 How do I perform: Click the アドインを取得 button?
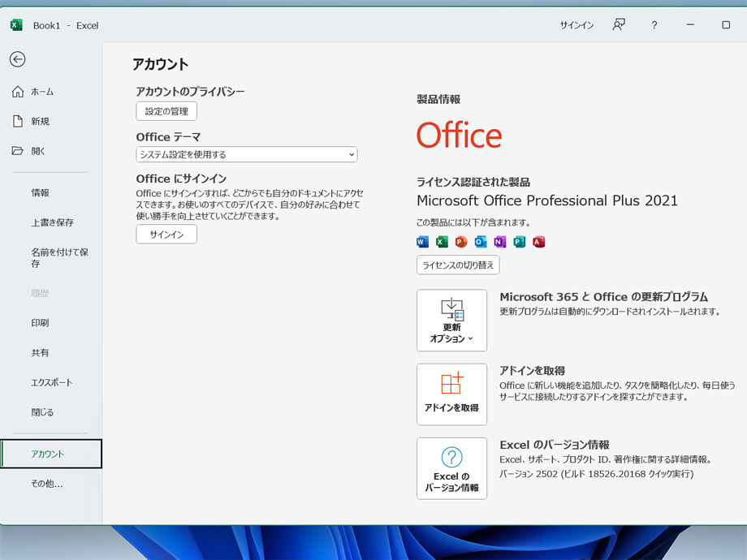tap(451, 394)
